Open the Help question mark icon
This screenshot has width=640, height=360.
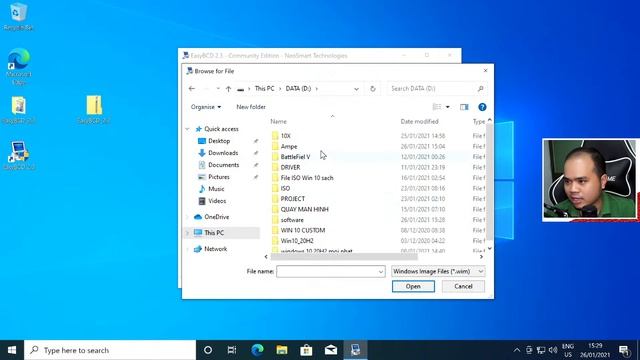(482, 107)
